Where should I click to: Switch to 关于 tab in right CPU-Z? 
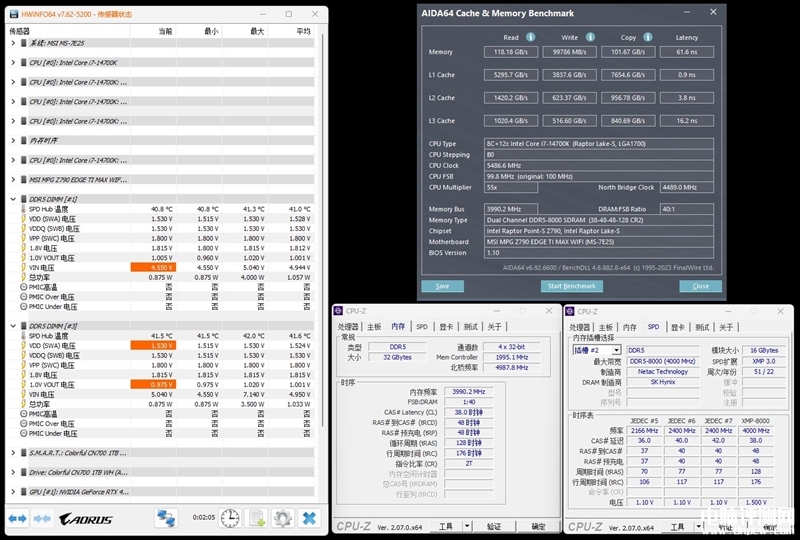pos(726,327)
